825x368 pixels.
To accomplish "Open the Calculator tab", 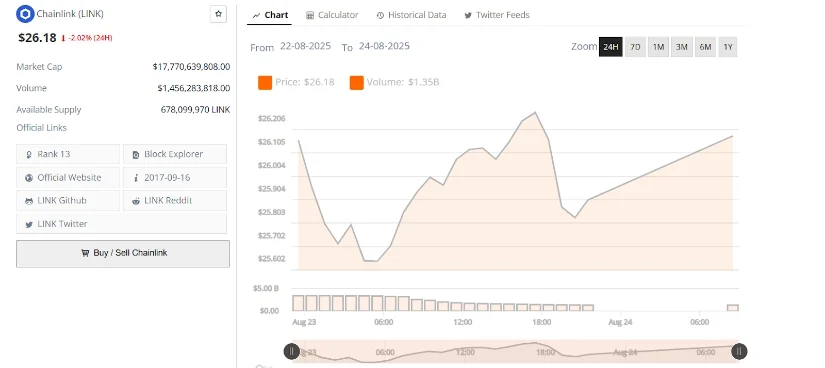I will pyautogui.click(x=332, y=15).
